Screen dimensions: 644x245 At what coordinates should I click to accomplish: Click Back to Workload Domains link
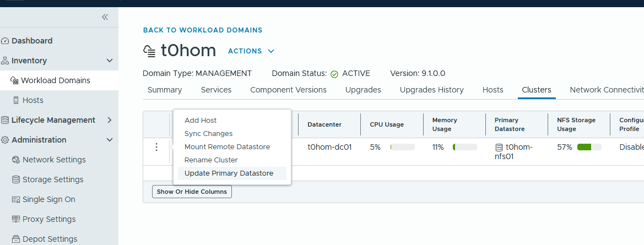click(x=203, y=30)
